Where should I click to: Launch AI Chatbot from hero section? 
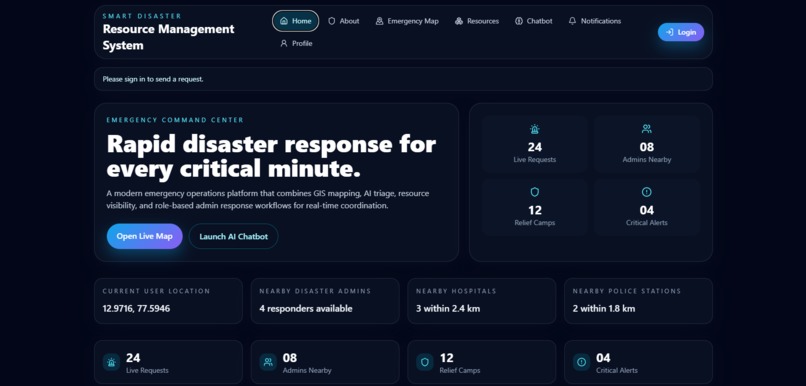233,236
